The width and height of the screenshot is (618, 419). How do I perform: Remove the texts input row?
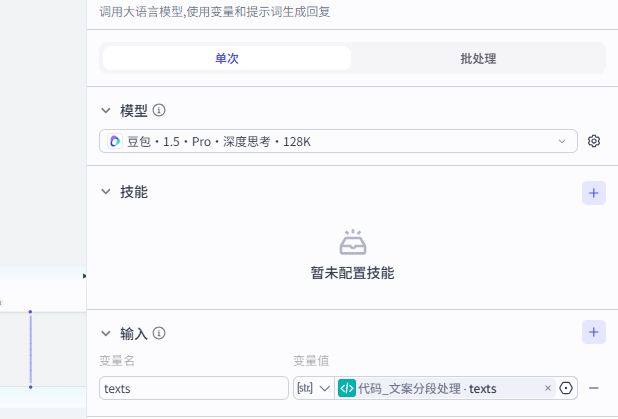click(x=594, y=388)
